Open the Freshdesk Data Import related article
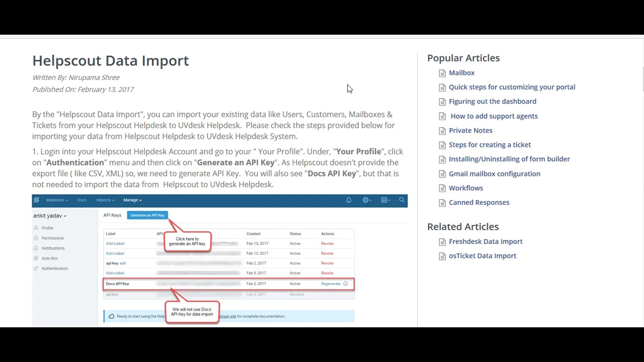644x362 pixels. click(486, 241)
